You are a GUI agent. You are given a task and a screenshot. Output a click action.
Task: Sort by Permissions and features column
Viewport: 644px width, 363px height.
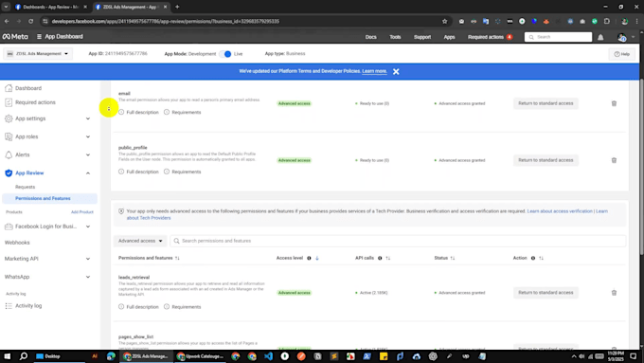click(177, 258)
